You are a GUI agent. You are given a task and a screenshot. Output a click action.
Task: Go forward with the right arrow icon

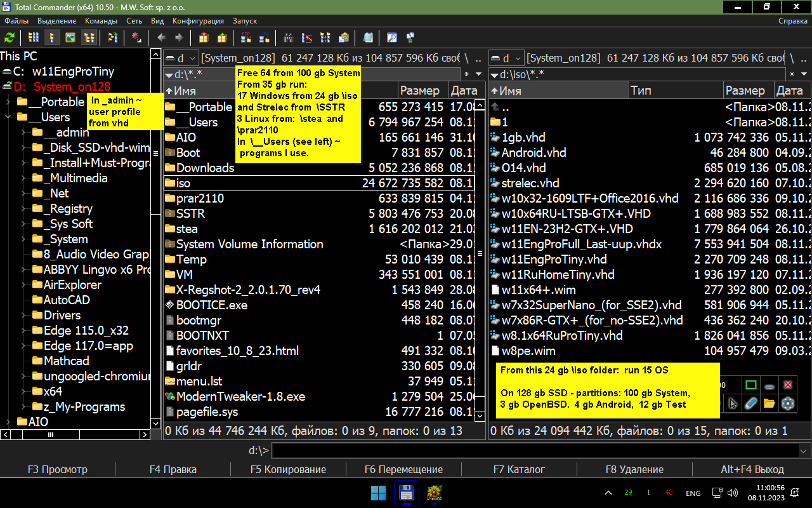point(180,37)
